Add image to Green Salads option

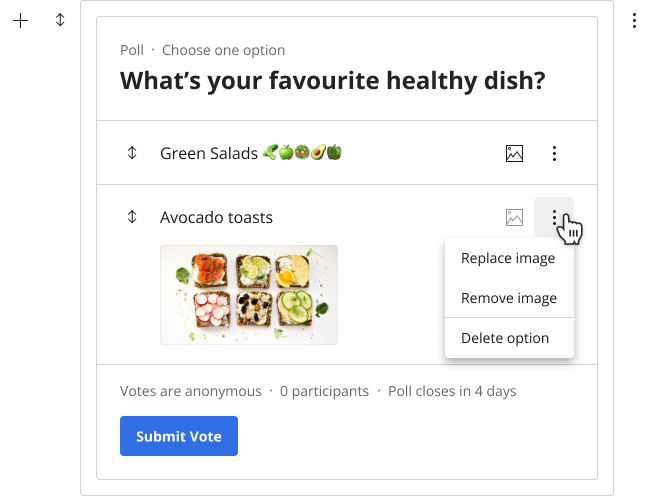pos(514,154)
